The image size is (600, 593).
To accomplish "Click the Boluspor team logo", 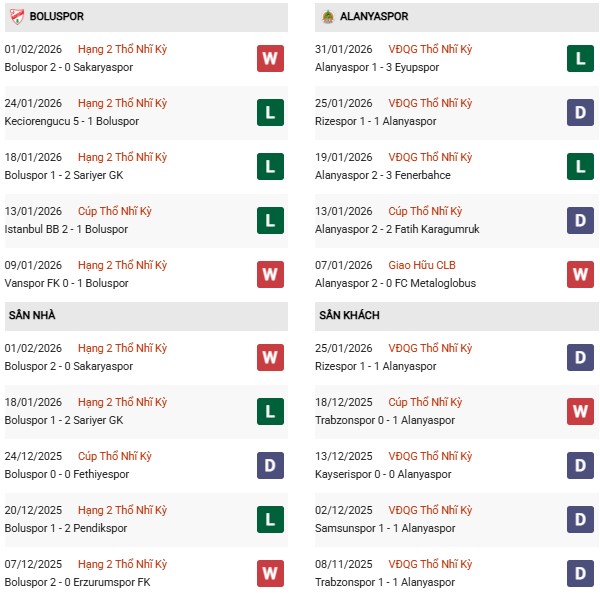I will coord(16,16).
